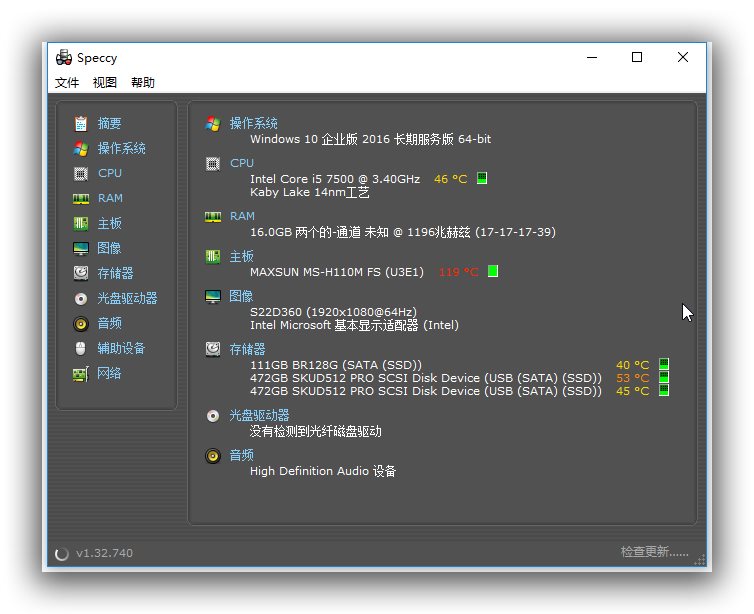Click the speaker icon next to 音频 heading
Screen dimensions: 754x614
tap(213, 455)
